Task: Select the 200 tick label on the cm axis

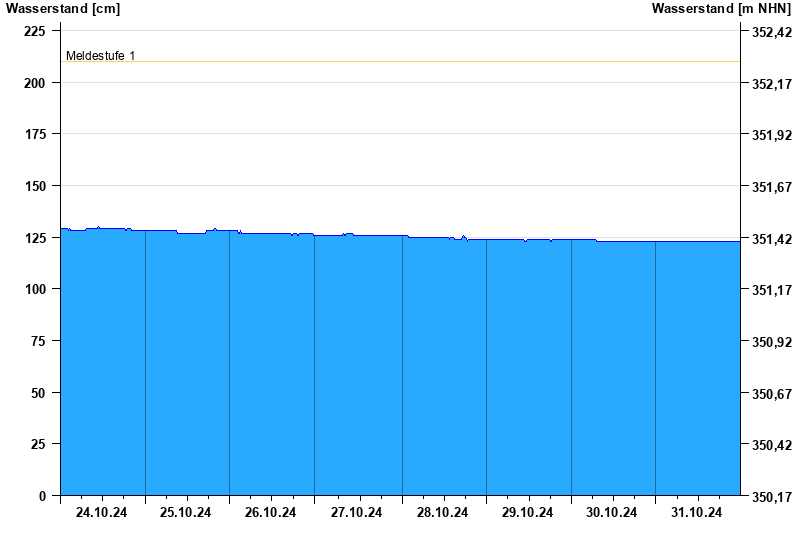Action: (x=35, y=83)
